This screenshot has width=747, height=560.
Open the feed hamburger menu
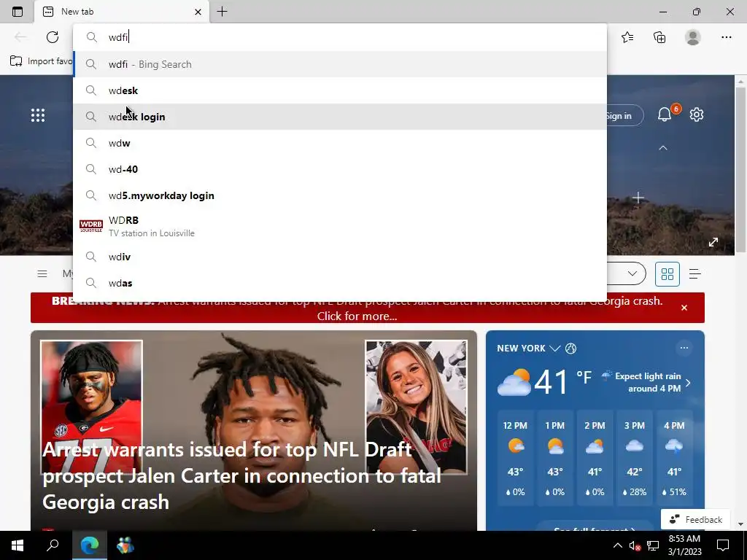(42, 274)
